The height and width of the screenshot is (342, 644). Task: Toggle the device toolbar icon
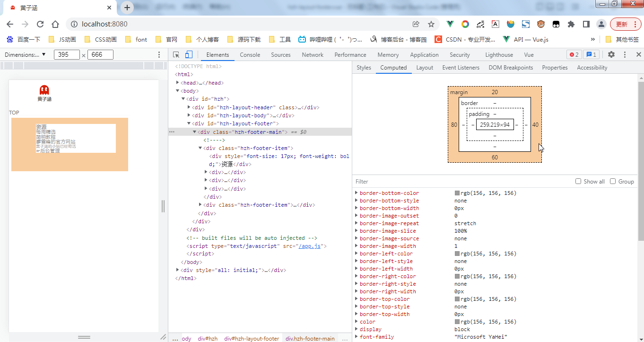pyautogui.click(x=189, y=54)
